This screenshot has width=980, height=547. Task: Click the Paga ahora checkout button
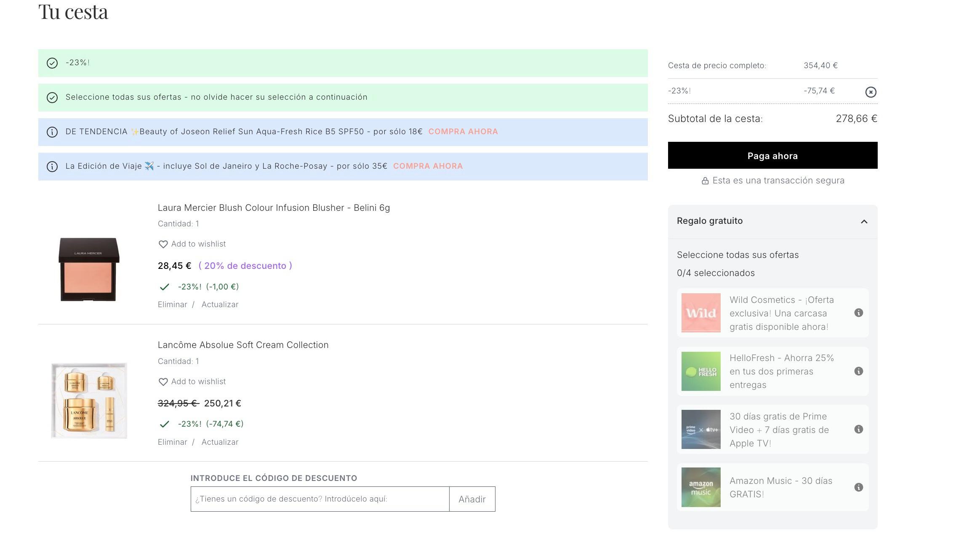point(772,155)
